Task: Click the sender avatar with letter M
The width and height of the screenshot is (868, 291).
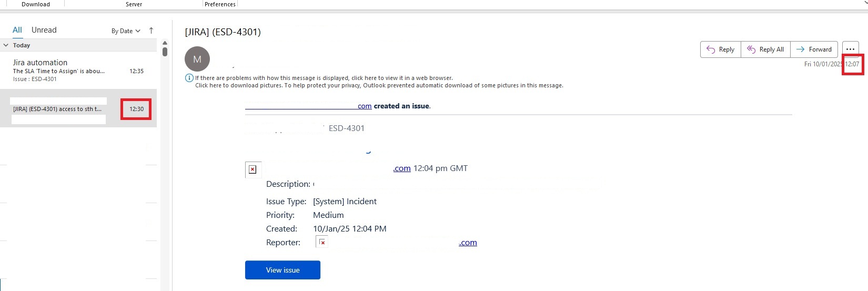Action: (x=197, y=59)
